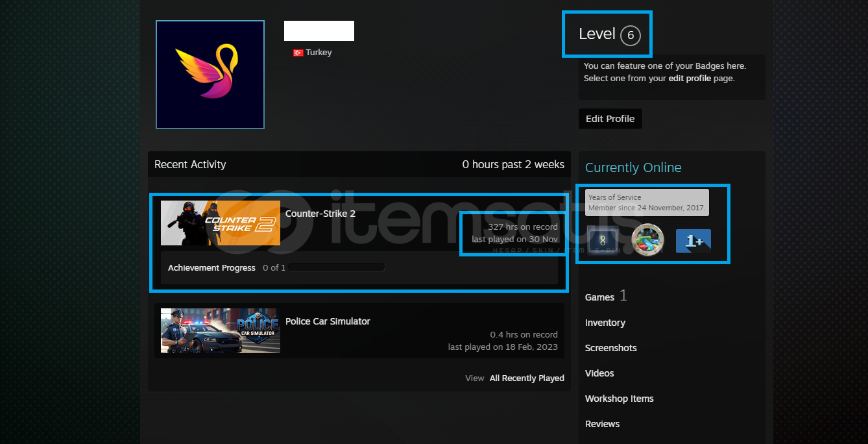Go to Videos section
The width and height of the screenshot is (868, 444).
599,373
